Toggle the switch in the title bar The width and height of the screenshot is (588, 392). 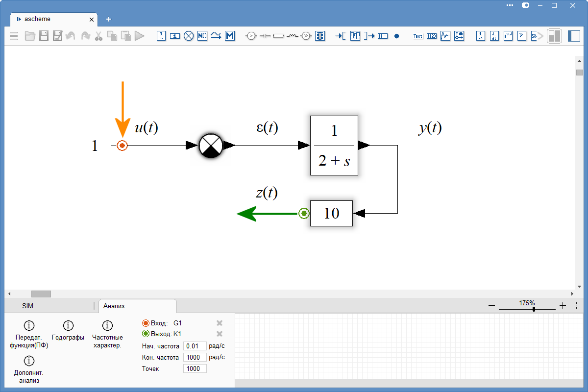click(525, 5)
